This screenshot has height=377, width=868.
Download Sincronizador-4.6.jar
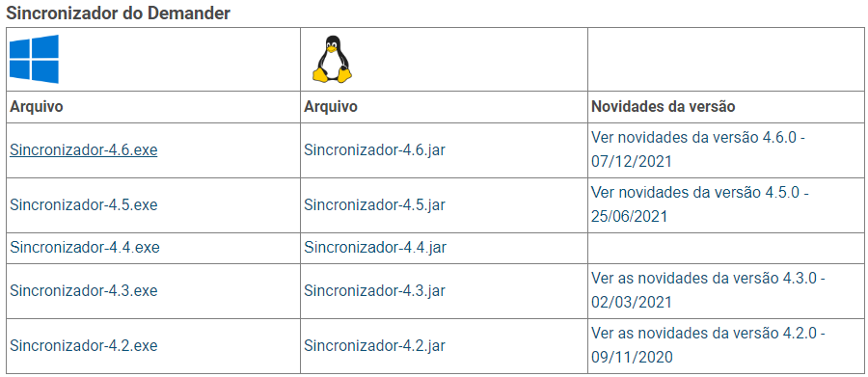click(x=375, y=150)
